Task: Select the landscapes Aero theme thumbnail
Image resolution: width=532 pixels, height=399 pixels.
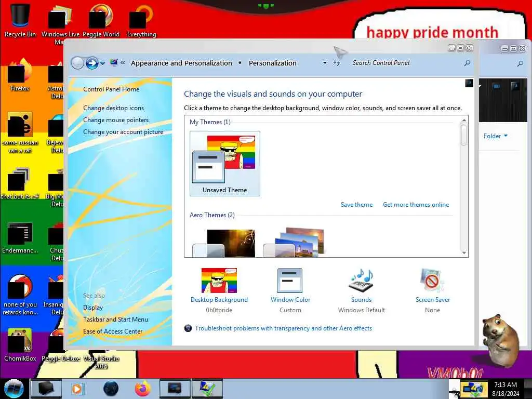Action: tap(294, 242)
